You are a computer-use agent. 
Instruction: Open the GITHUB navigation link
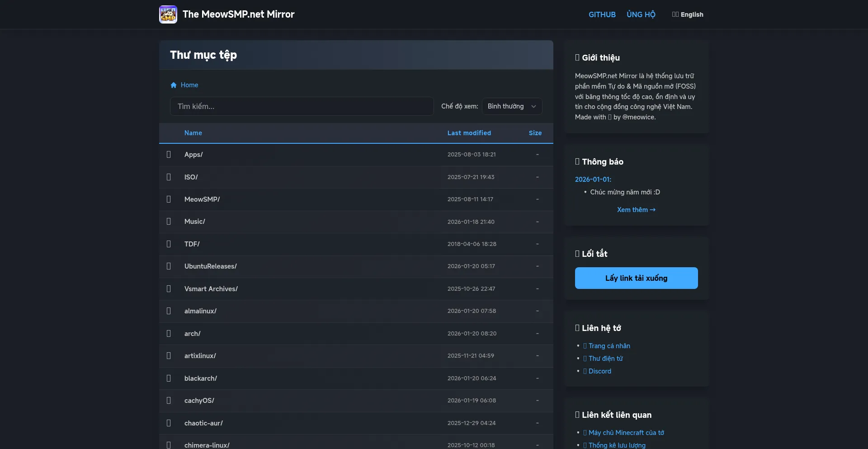point(602,14)
